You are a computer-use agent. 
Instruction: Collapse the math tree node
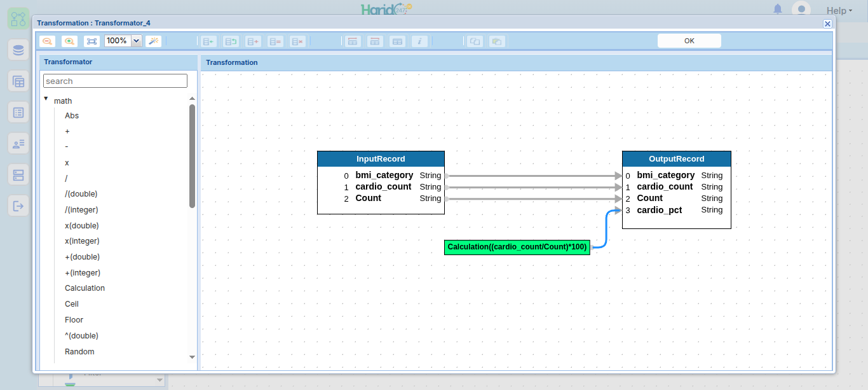tap(46, 99)
